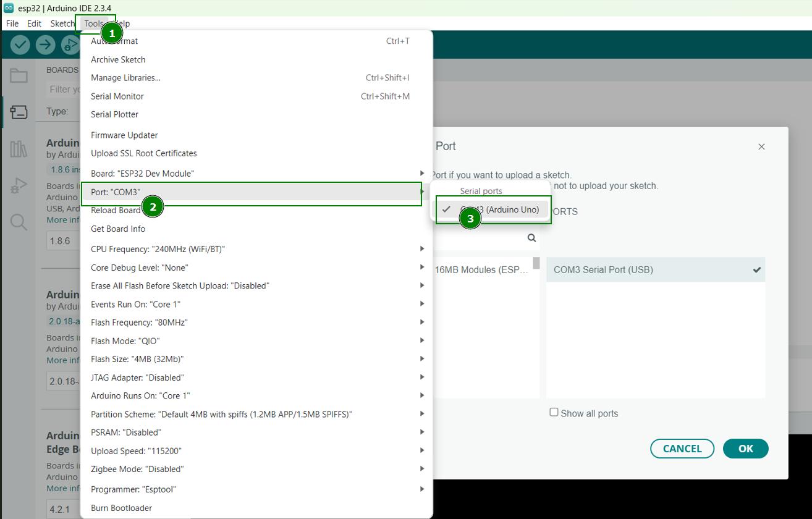Viewport: 812px width, 519px height.
Task: Open the Sketch menu
Action: (x=62, y=23)
